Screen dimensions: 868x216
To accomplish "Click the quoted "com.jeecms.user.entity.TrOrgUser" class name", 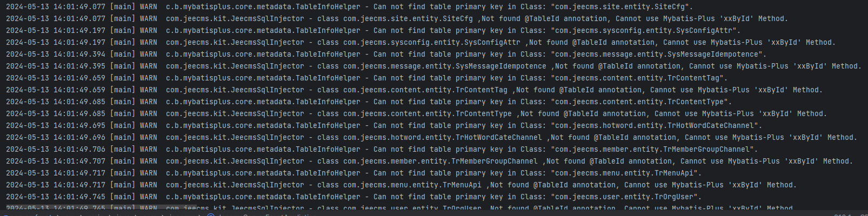I will 625,197.
